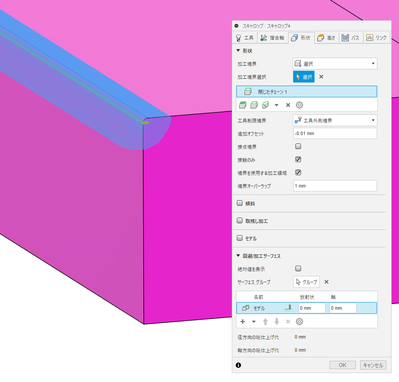Image resolution: width=399 pixels, height=382 pixels.
Task: Delete the selected chain with the X icon
Action: [288, 105]
